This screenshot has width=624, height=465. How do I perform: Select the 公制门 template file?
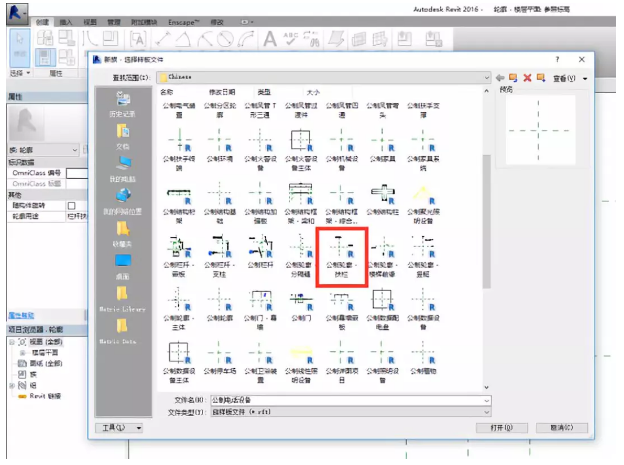coord(301,306)
